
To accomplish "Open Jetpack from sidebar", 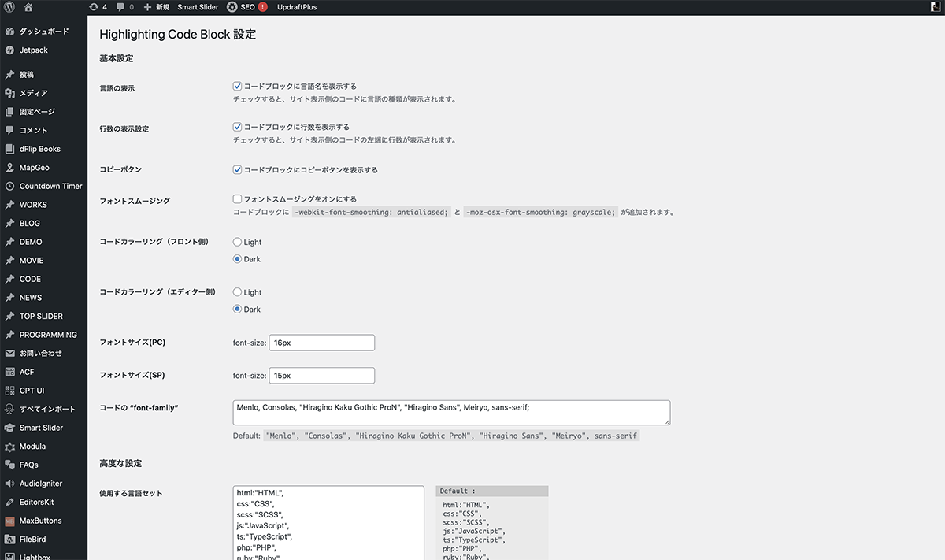I will [x=33, y=50].
